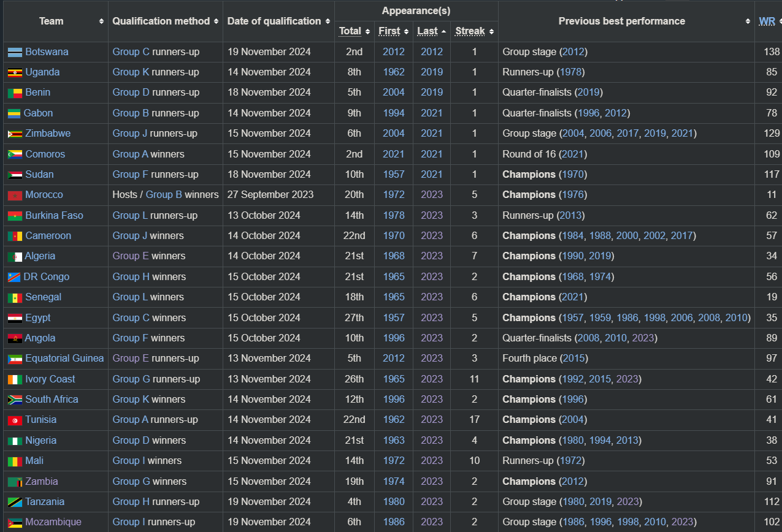Viewport: 782px width, 532px height.
Task: Click the Benin flag icon
Action: coord(15,93)
